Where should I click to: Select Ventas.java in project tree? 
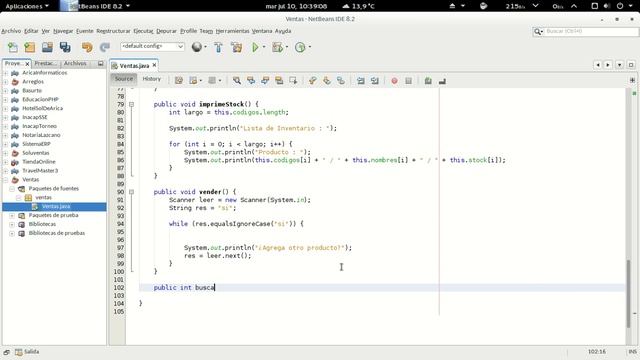click(56, 207)
